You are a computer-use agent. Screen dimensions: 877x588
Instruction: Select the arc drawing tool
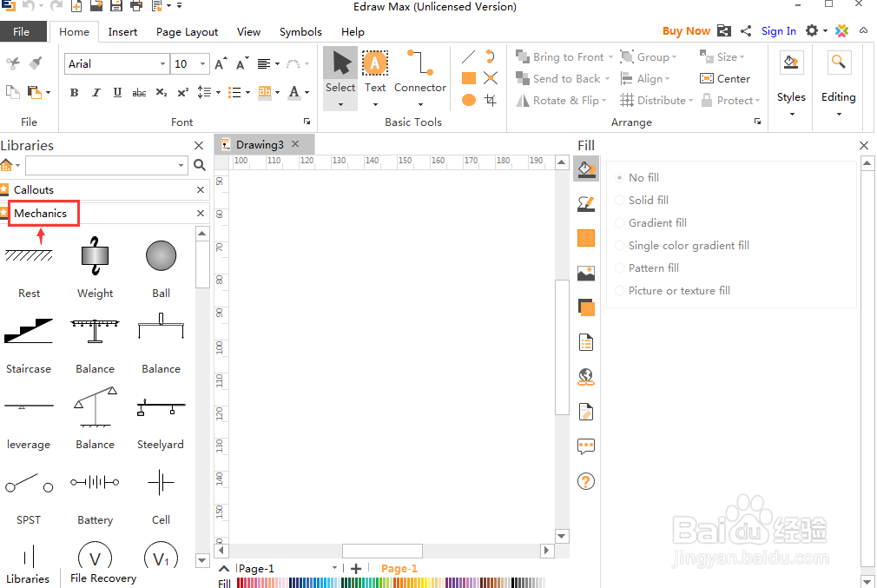491,56
